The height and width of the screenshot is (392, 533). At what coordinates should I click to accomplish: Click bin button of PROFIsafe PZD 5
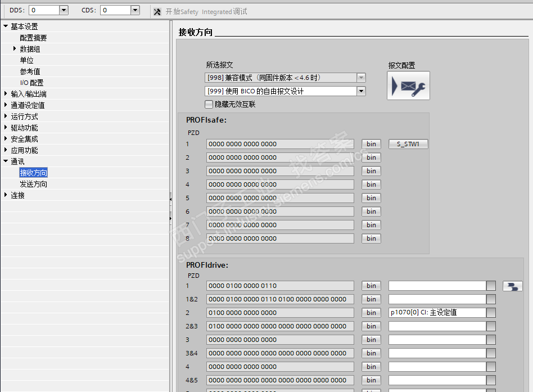point(371,198)
